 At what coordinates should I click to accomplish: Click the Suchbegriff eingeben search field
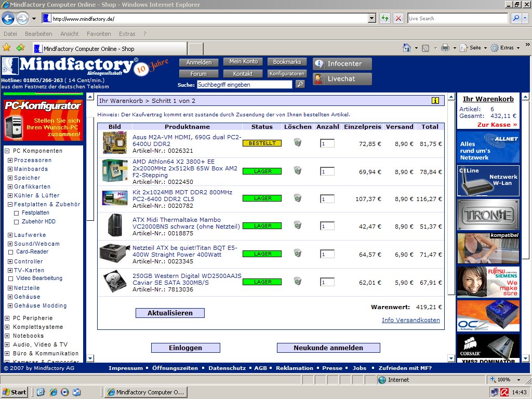[244, 85]
